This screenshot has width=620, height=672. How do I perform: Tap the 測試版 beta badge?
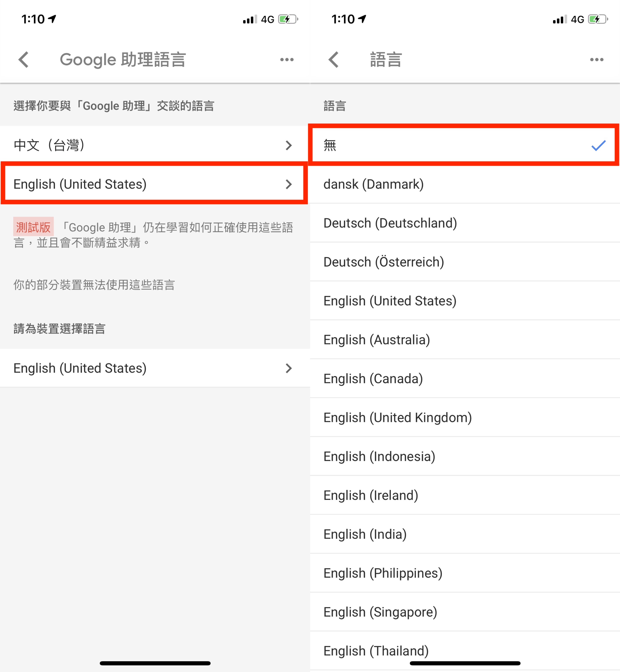[33, 227]
